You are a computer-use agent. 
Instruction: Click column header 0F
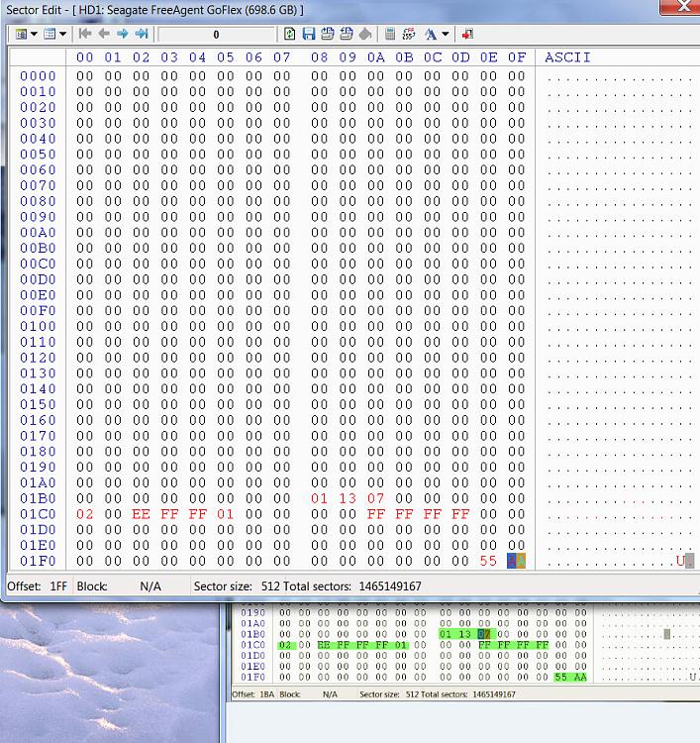tap(517, 57)
